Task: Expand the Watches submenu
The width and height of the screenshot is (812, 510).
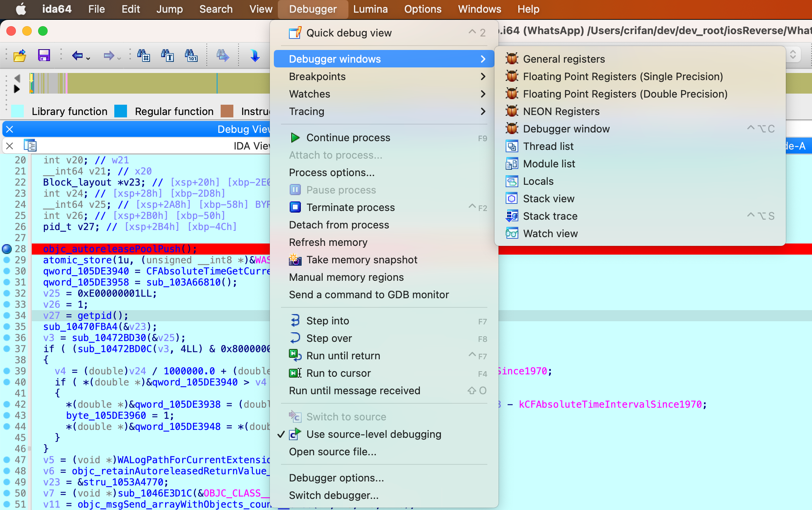Action: (x=384, y=94)
